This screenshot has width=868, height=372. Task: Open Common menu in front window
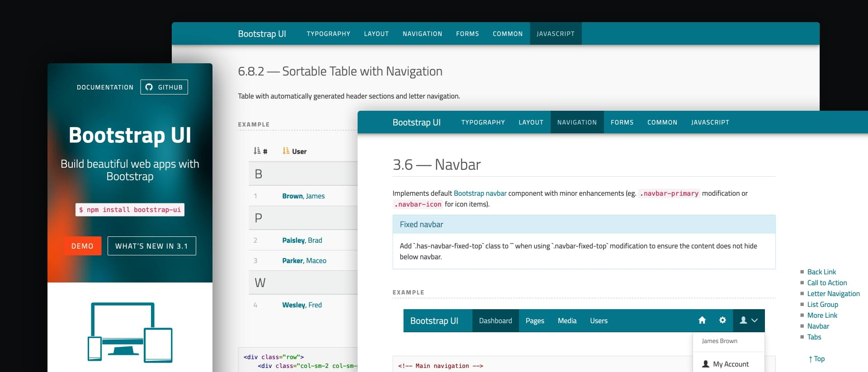662,122
